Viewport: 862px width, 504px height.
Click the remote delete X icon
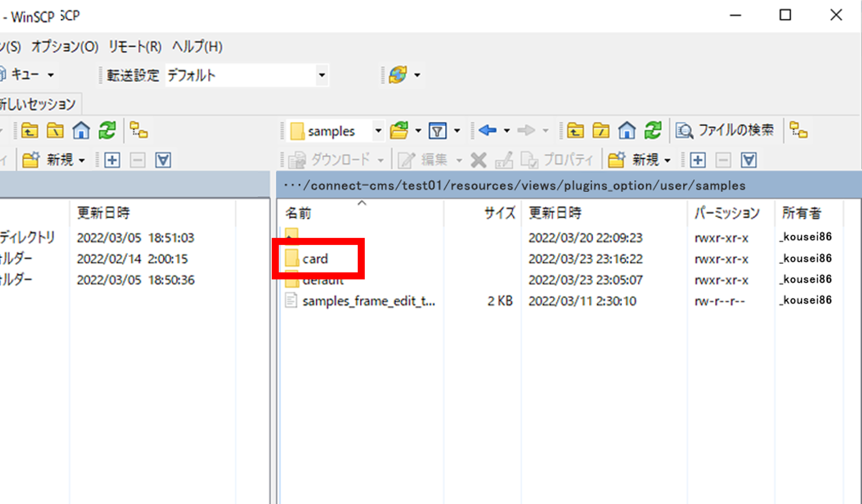[x=479, y=160]
